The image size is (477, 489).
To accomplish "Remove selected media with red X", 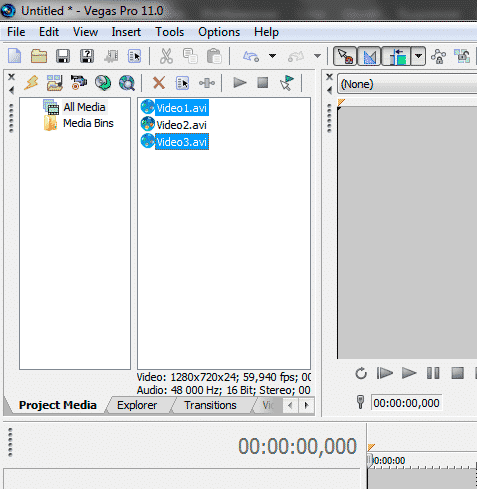I will [159, 83].
